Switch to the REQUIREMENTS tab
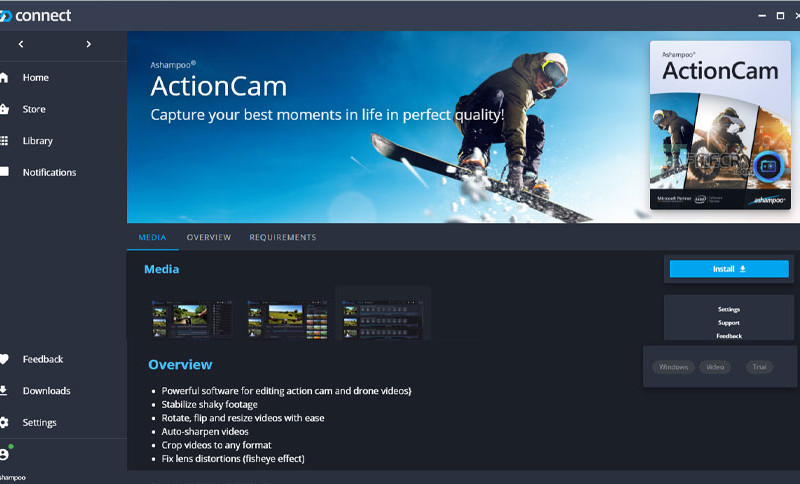This screenshot has height=484, width=800. click(x=283, y=237)
